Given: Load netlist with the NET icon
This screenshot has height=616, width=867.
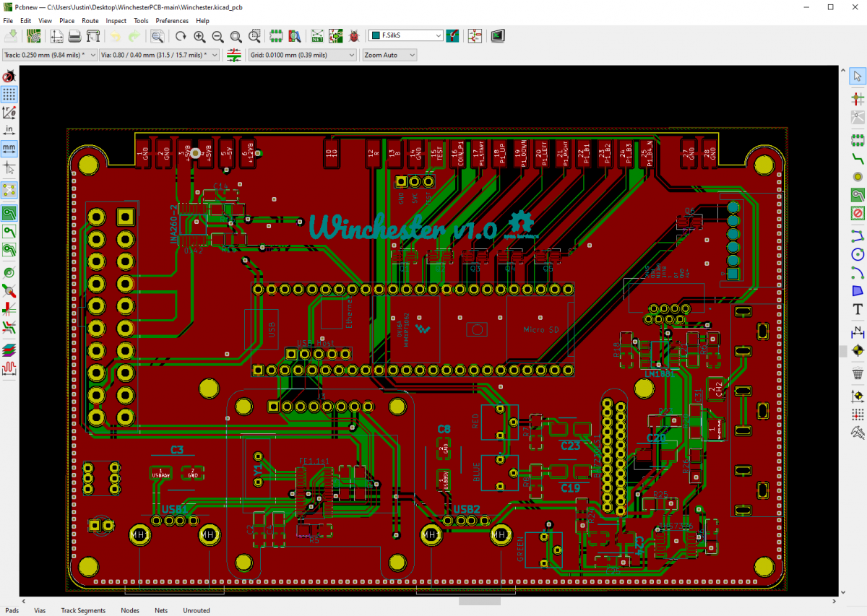Looking at the screenshot, I should pos(317,35).
